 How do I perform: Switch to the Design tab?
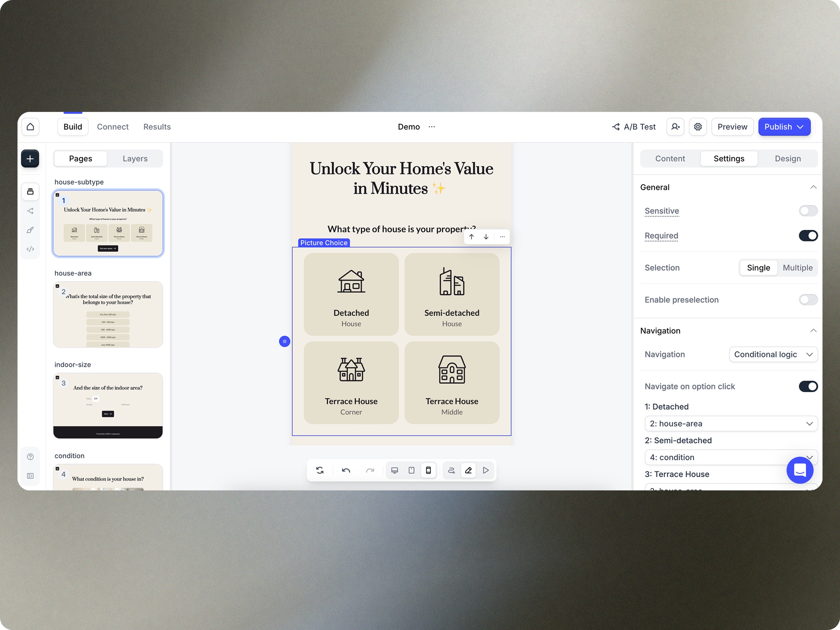point(787,159)
